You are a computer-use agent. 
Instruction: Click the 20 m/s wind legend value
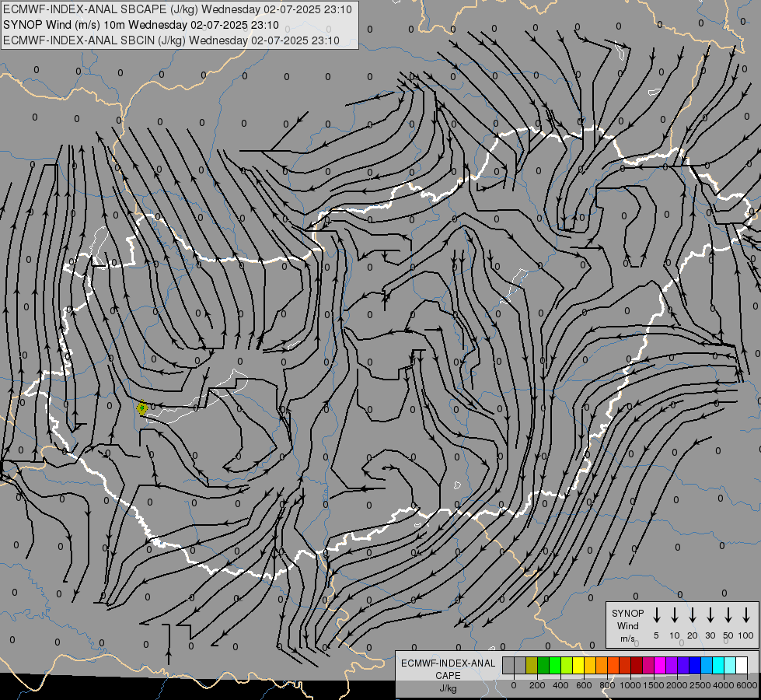click(693, 635)
